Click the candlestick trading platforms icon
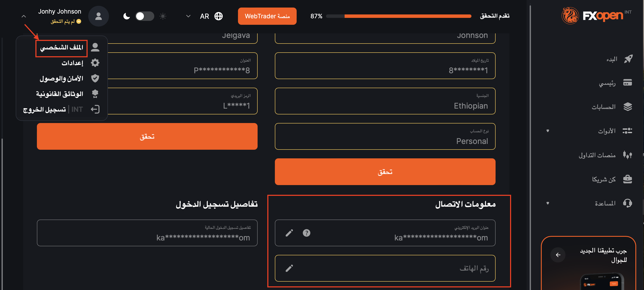644x290 pixels. [627, 155]
